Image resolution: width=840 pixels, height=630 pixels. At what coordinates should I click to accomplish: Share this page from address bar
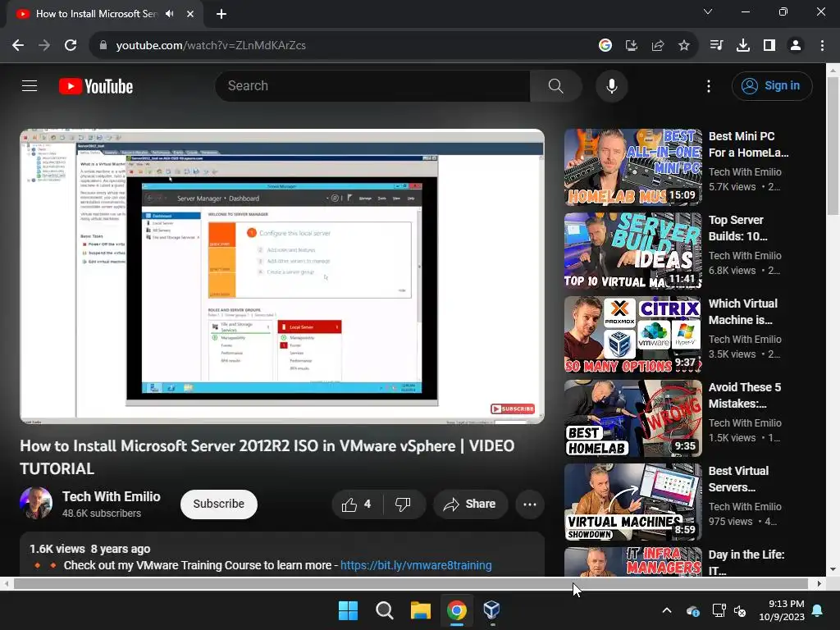[x=658, y=46]
